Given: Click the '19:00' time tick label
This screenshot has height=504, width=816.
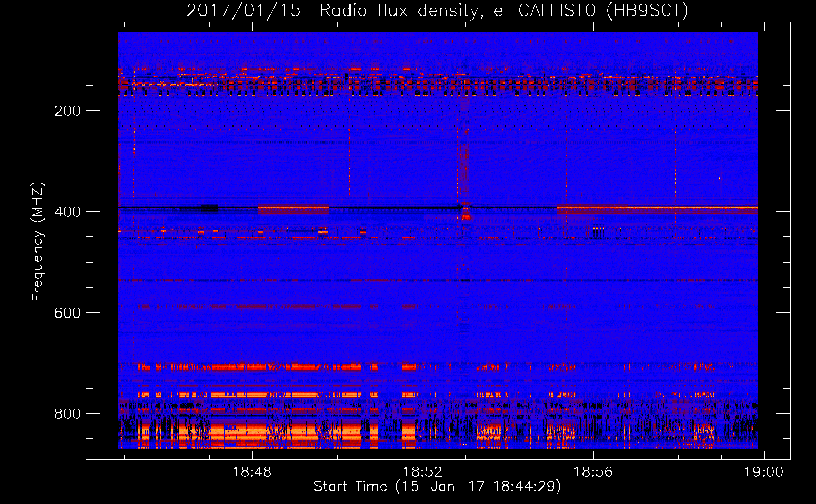Looking at the screenshot, I should pos(764,472).
